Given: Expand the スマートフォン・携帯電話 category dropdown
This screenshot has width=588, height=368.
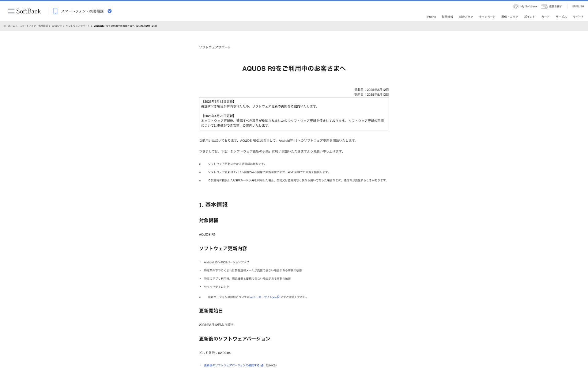Looking at the screenshot, I should 110,11.
